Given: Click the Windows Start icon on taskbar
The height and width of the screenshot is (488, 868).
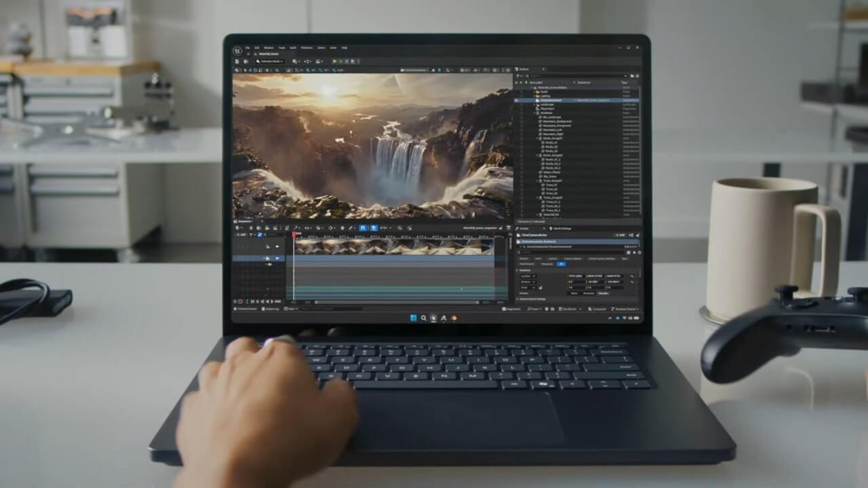Looking at the screenshot, I should (x=414, y=318).
